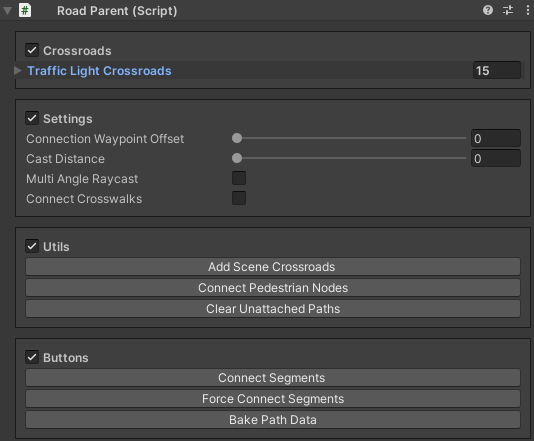Click the Cast Distance value field
534x441 pixels.
click(496, 158)
